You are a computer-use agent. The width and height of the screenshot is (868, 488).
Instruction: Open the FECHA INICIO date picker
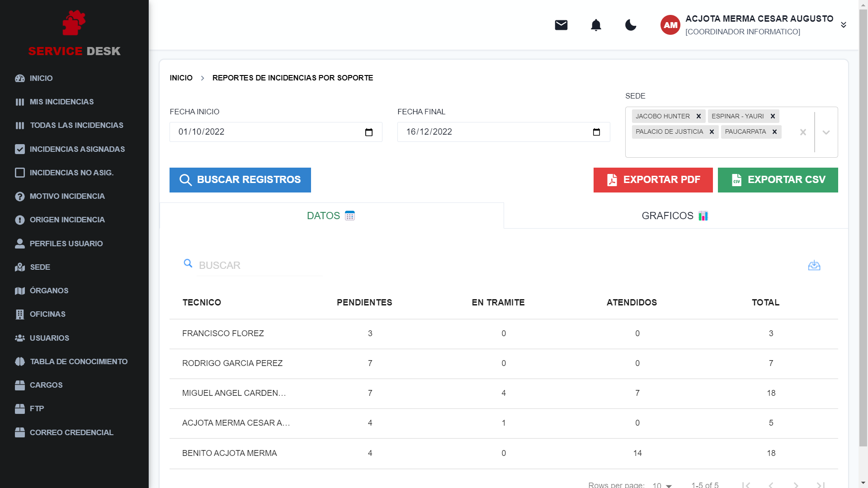[369, 132]
